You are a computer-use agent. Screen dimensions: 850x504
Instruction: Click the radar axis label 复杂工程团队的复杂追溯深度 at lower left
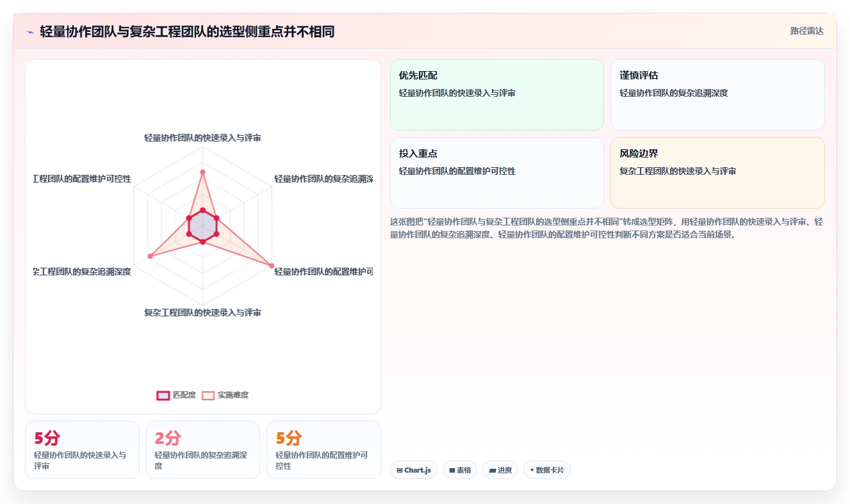(82, 272)
